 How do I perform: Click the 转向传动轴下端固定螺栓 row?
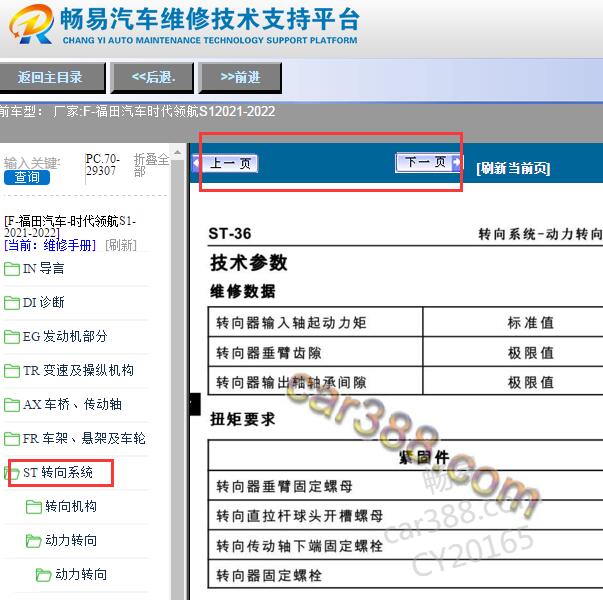tap(406, 545)
